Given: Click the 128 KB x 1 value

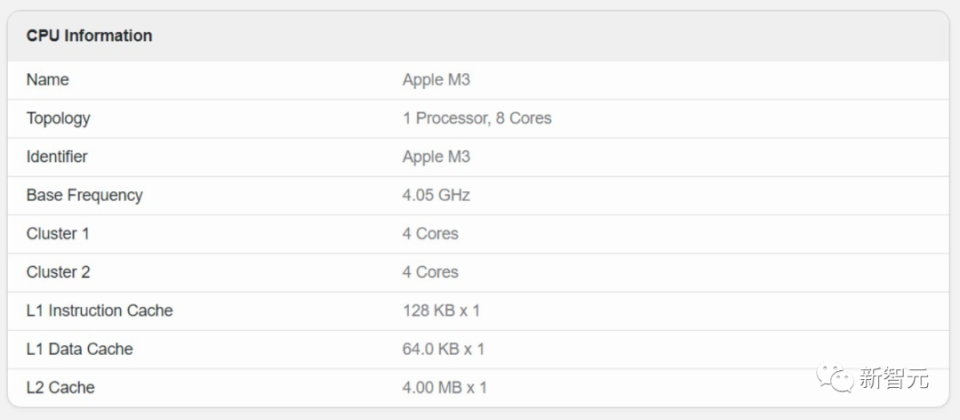Looking at the screenshot, I should click(441, 310).
